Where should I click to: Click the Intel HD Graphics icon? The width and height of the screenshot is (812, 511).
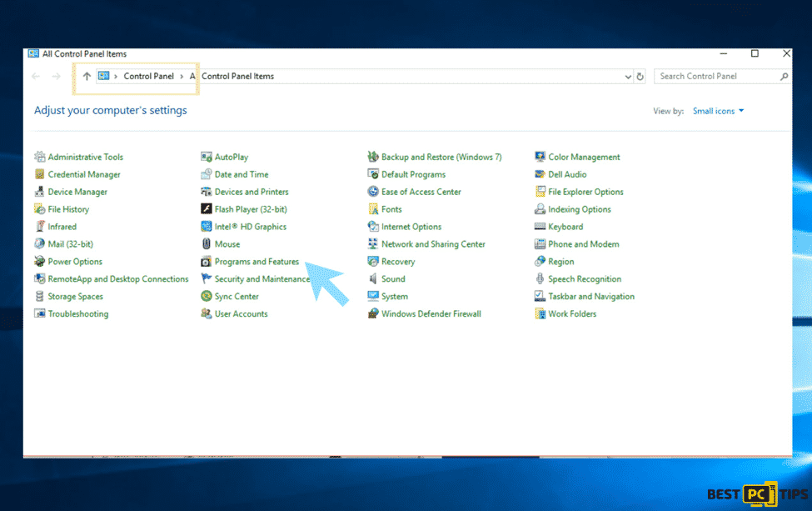click(206, 227)
